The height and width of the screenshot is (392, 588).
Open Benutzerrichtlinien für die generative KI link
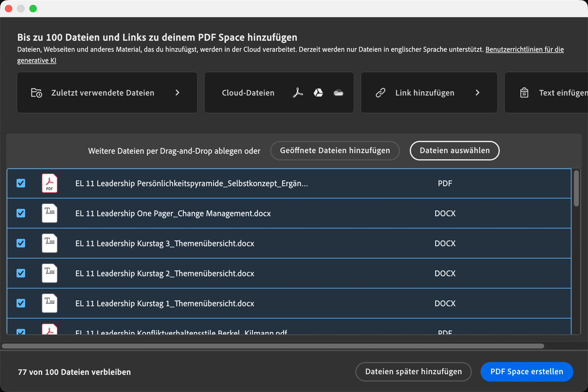[524, 50]
